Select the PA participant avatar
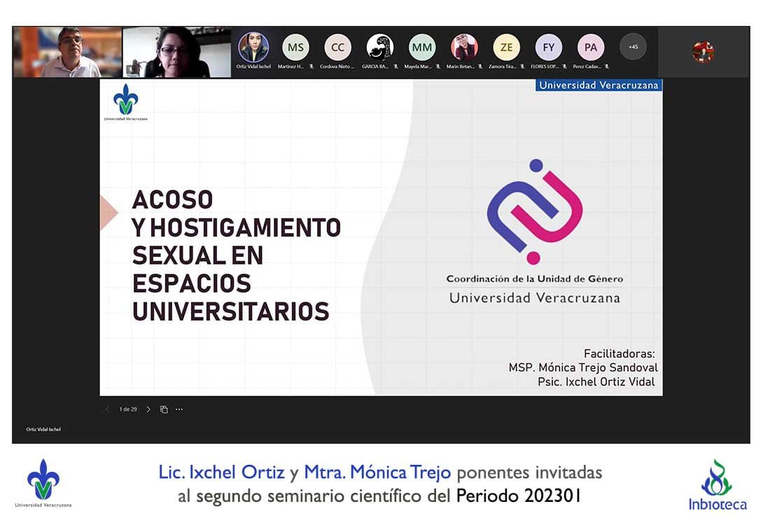The width and height of the screenshot is (763, 532). [590, 48]
